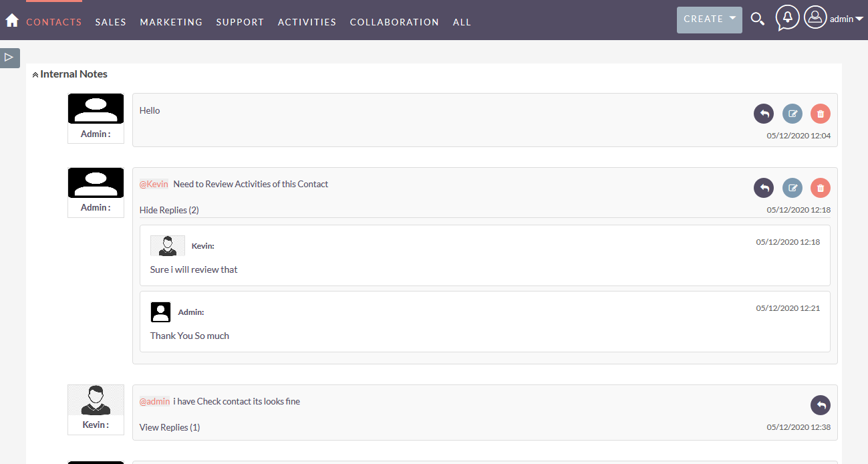
Task: Reply to Kevin's 'Check contact' note
Action: click(x=821, y=405)
